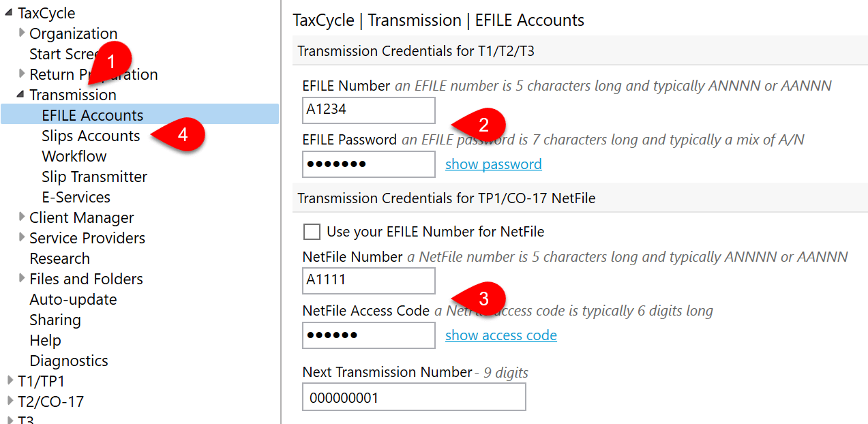The height and width of the screenshot is (424, 868).
Task: Open the Diagnostics options page
Action: tap(69, 361)
